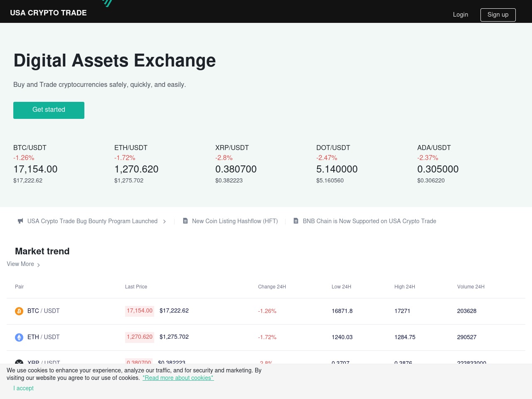Click chevron after Bug Bounty announcement
This screenshot has height=399, width=532.
point(165,222)
